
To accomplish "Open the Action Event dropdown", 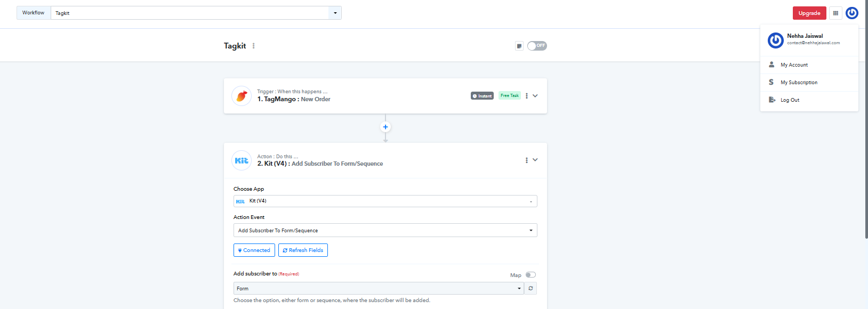I will [385, 230].
